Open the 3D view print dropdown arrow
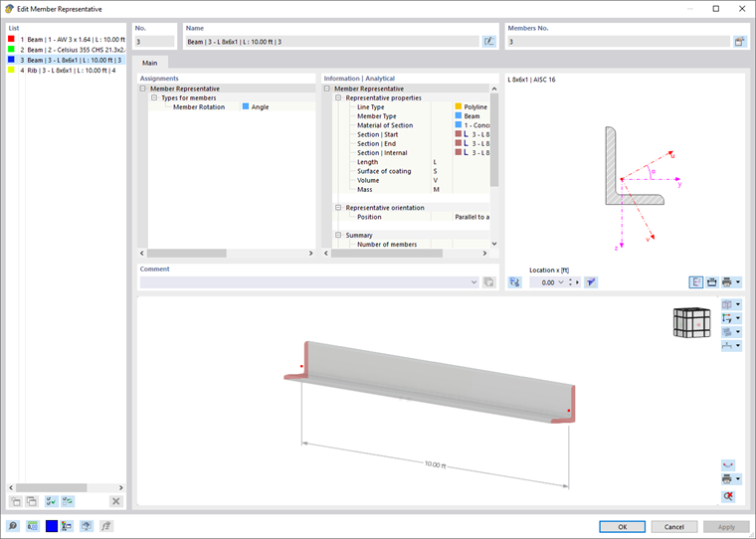 [x=738, y=479]
